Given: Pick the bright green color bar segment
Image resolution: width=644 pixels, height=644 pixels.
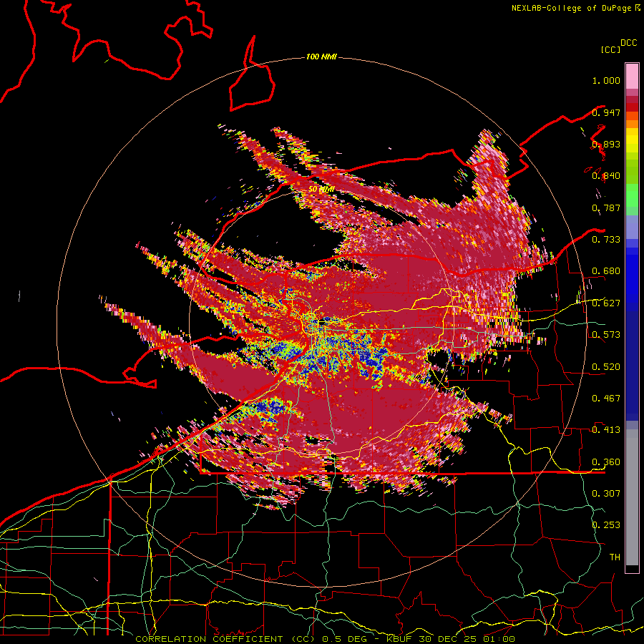Looking at the screenshot, I should (x=632, y=195).
